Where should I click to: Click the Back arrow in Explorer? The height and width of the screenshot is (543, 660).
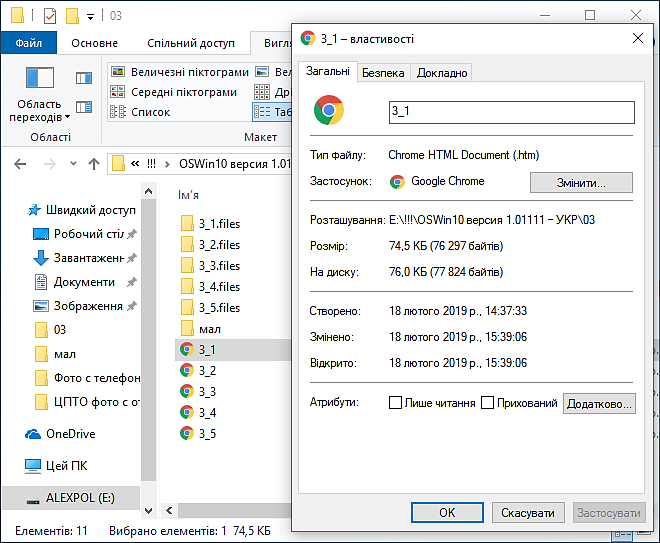point(20,164)
